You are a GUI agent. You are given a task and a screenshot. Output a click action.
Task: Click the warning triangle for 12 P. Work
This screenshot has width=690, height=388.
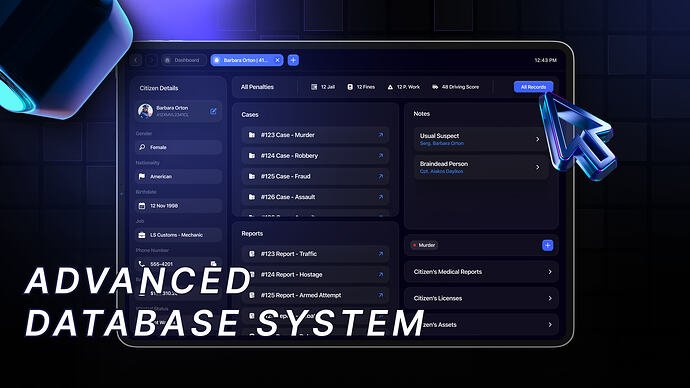point(390,87)
